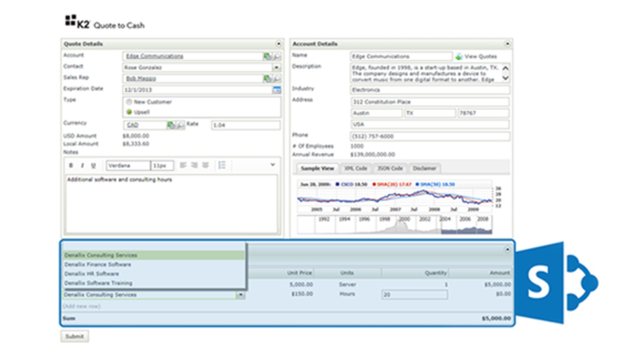Switch to the Sample View tab

pyautogui.click(x=317, y=168)
